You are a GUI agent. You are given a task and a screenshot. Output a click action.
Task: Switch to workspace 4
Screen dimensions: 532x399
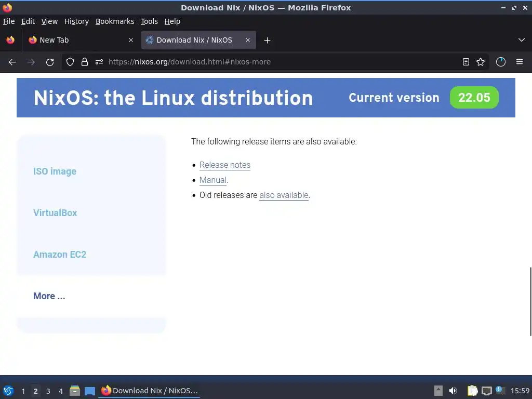click(61, 391)
